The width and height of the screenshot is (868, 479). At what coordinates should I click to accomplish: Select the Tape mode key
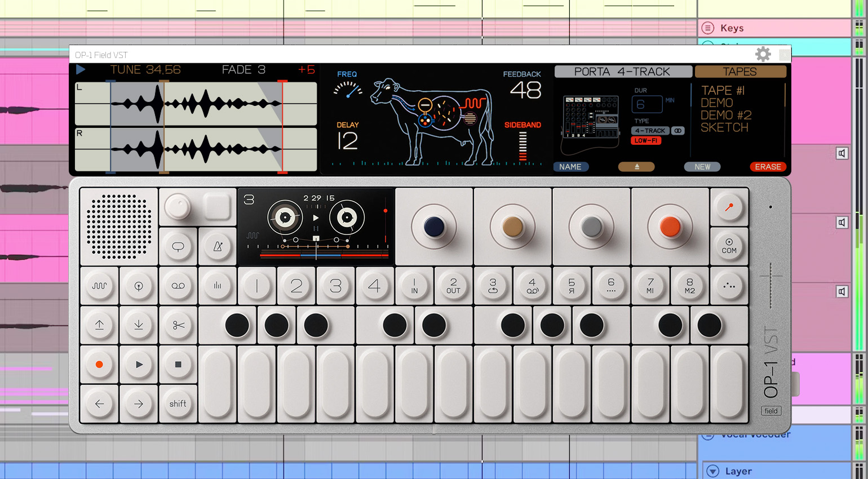click(x=178, y=286)
